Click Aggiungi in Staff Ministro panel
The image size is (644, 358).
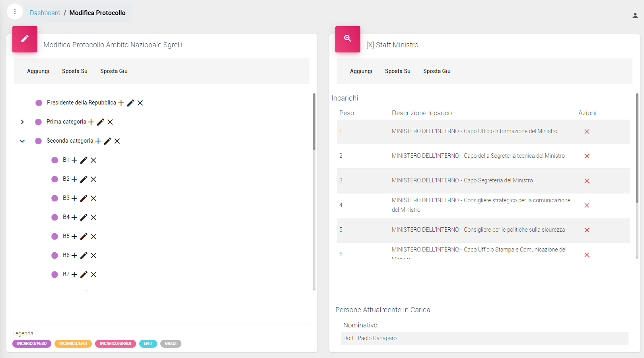click(361, 71)
